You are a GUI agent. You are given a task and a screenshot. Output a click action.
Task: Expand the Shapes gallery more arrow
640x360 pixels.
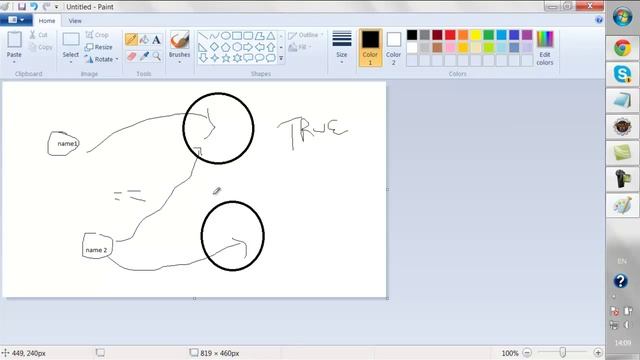(x=281, y=58)
